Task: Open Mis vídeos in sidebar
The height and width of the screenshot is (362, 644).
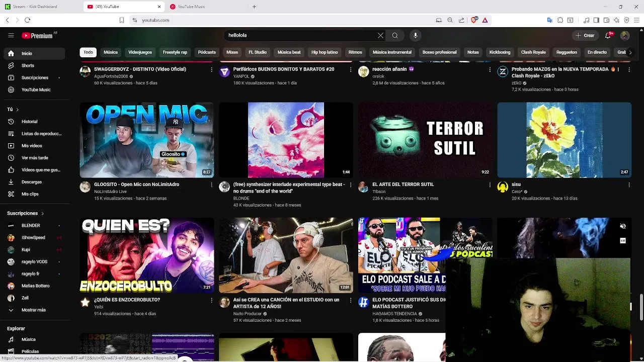Action: coord(34,145)
